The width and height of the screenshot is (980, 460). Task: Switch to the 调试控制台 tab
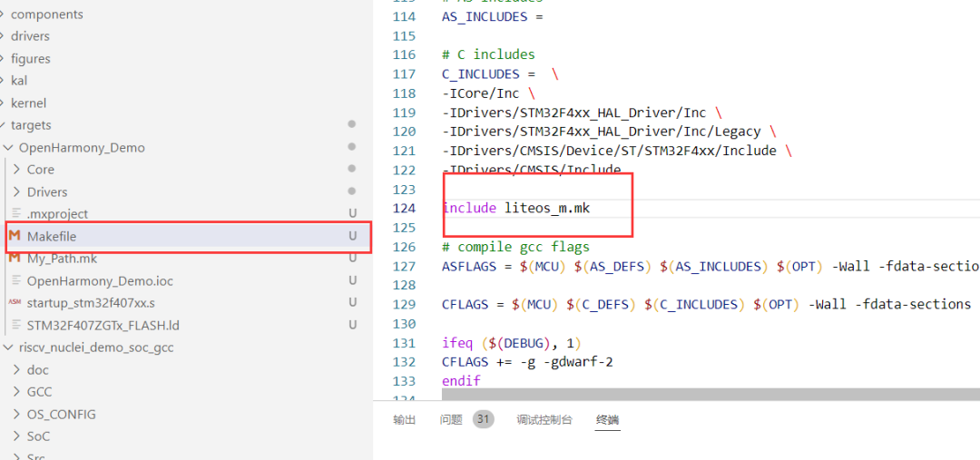(544, 420)
